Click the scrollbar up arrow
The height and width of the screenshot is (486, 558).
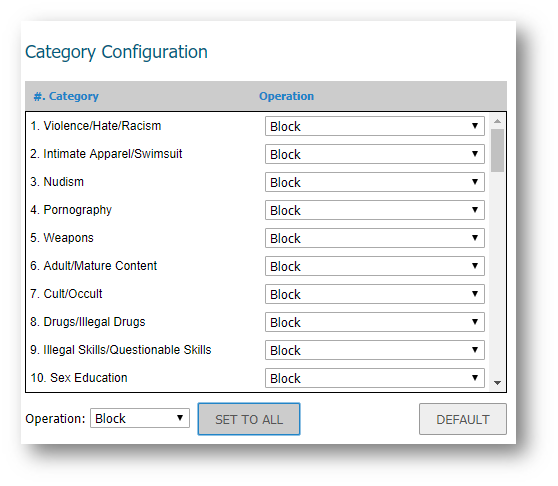tap(498, 121)
